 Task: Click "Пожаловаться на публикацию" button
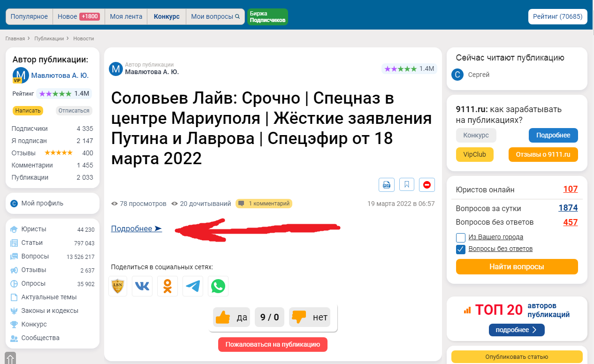point(273,344)
